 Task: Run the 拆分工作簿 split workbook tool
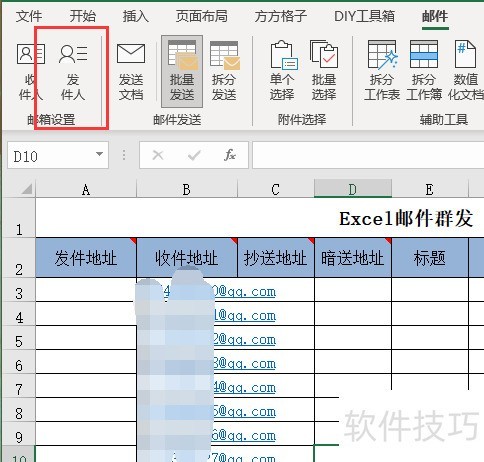(x=424, y=71)
